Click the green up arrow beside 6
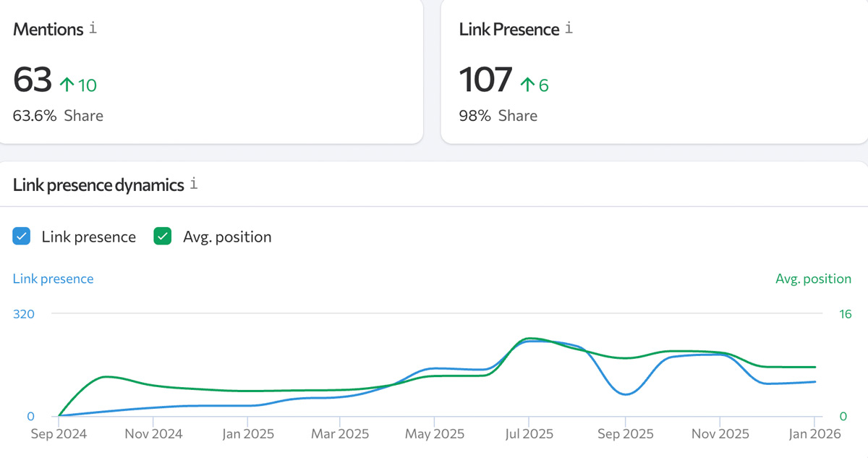868x458 pixels. coord(527,85)
